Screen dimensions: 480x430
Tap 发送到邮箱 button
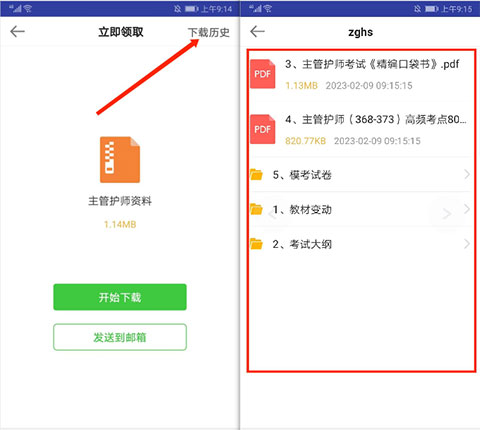(x=120, y=337)
